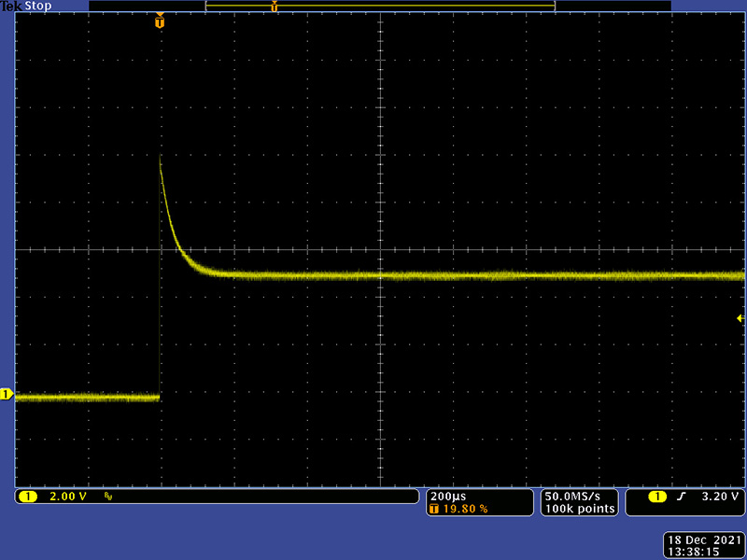Click the trigger marker inside record view bar
Image resolution: width=747 pixels, height=560 pixels.
(x=274, y=7)
